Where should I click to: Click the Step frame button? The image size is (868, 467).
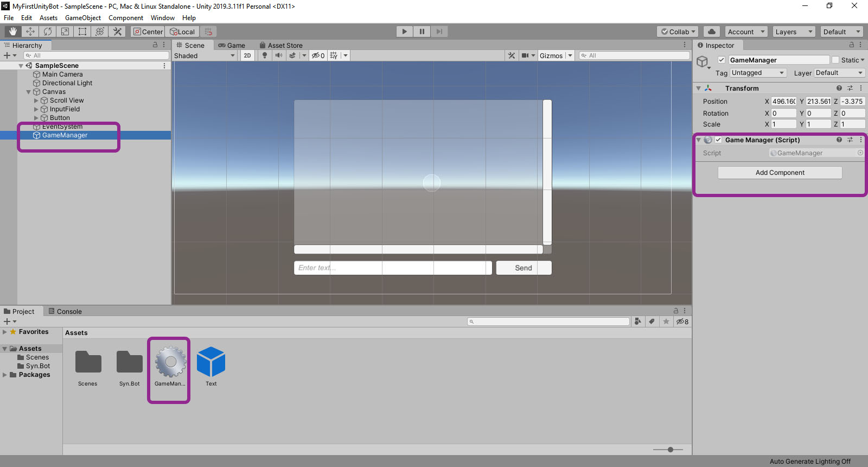coord(439,31)
